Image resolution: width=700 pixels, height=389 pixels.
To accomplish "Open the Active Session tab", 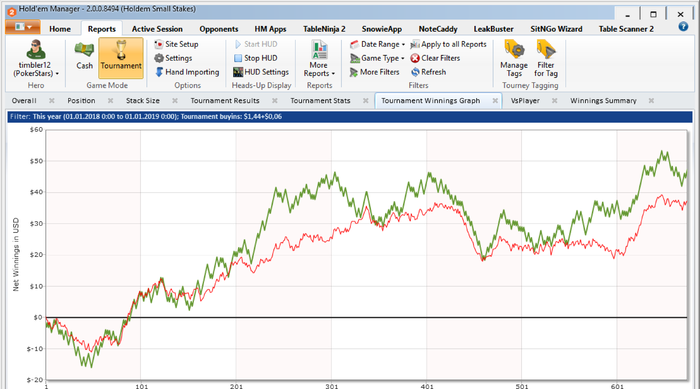I will coord(157,29).
